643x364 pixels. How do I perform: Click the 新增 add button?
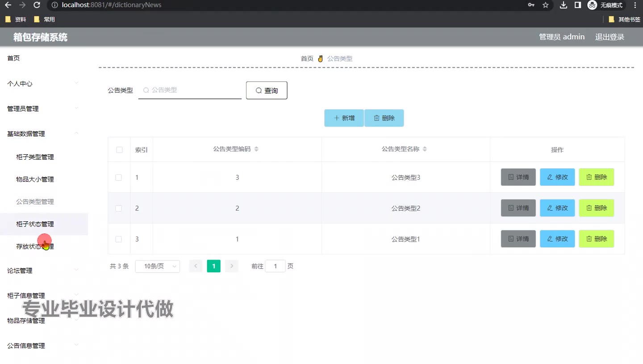click(x=344, y=118)
